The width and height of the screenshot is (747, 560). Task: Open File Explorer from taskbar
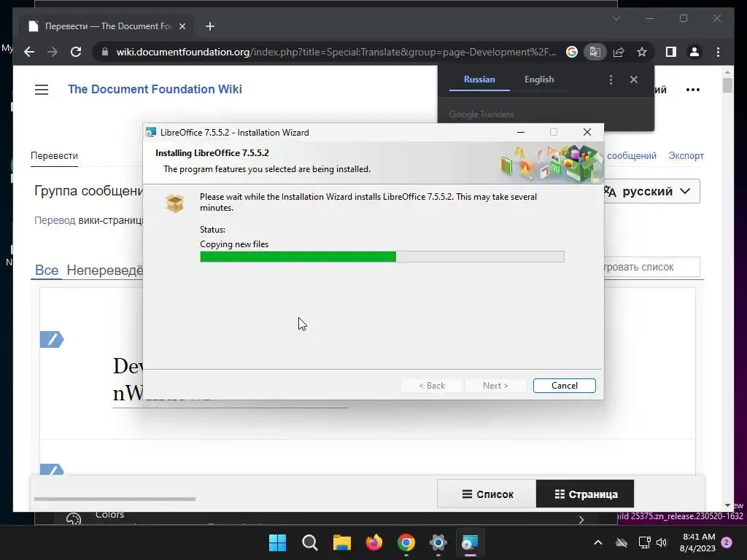341,542
